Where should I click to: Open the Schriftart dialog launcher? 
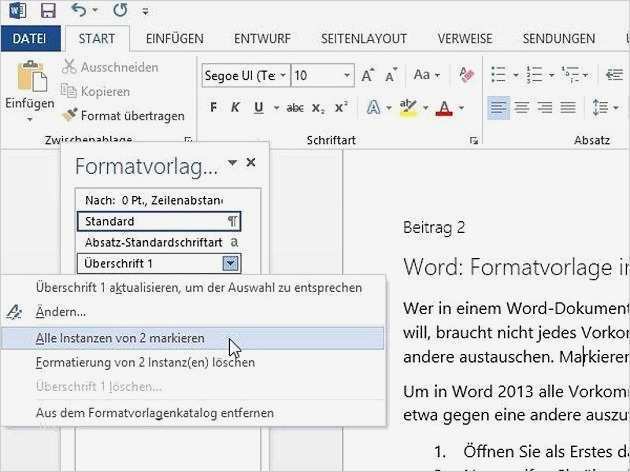coord(474,140)
